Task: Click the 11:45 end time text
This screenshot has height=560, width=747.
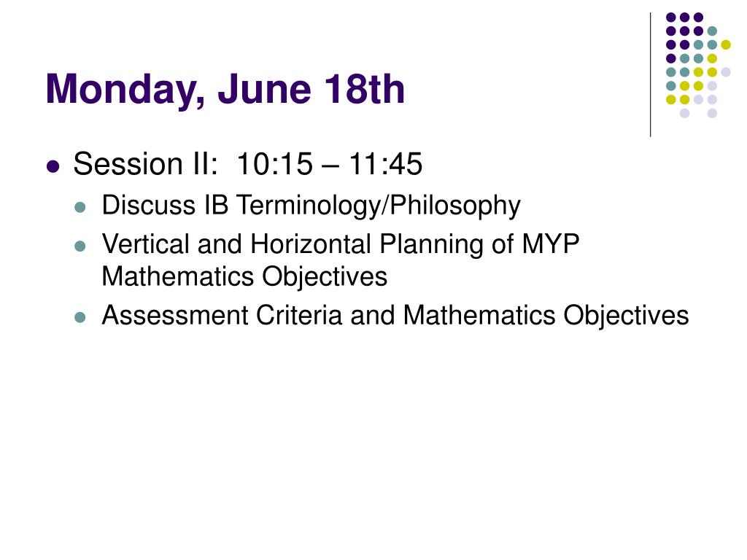Action: click(x=385, y=164)
